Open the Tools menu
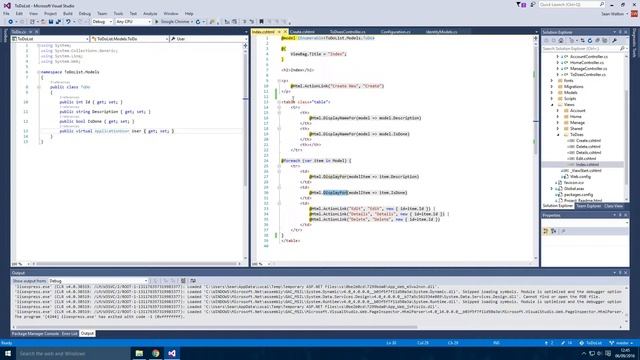The height and width of the screenshot is (360, 640). pos(118,13)
